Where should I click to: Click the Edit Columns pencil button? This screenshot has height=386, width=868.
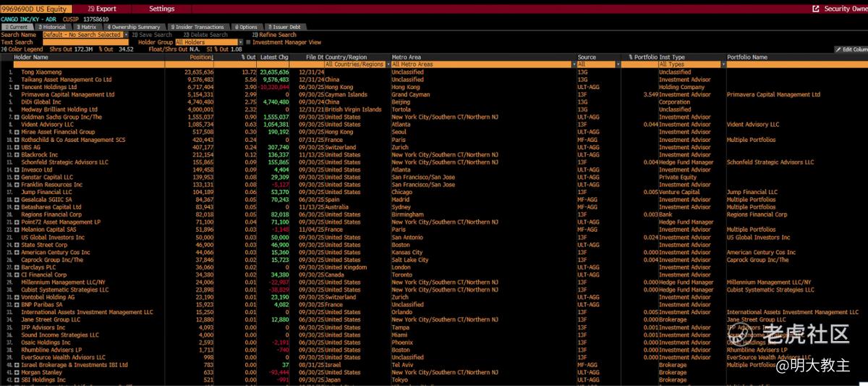tap(851, 49)
